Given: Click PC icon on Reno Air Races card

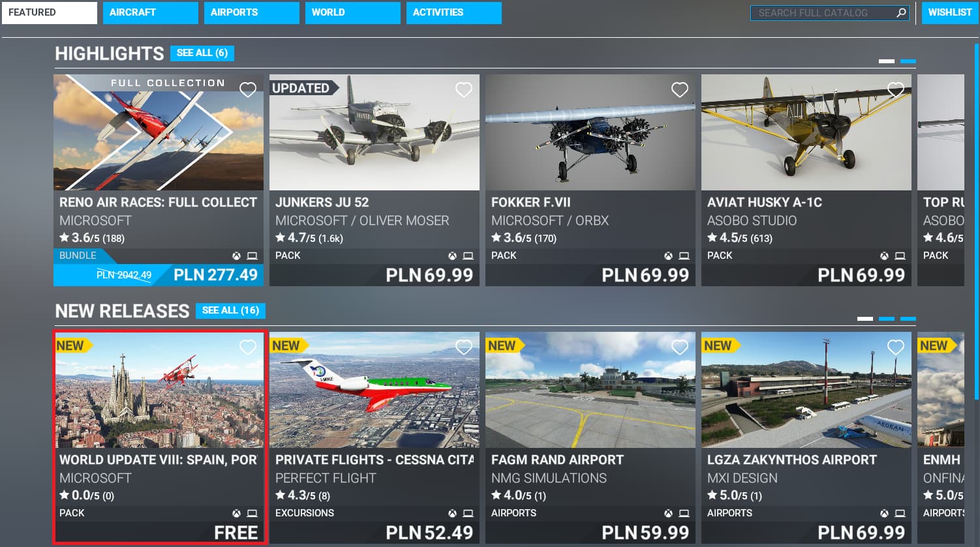Looking at the screenshot, I should (x=252, y=256).
